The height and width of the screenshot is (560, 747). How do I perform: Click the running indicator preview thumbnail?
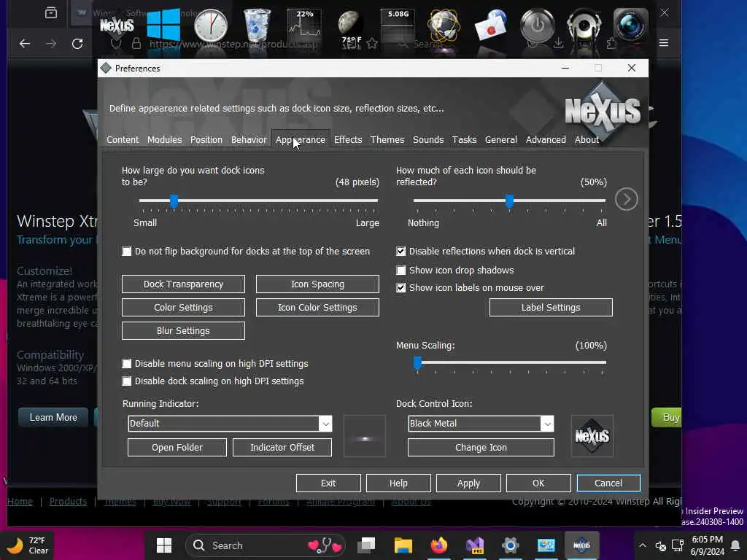point(365,436)
